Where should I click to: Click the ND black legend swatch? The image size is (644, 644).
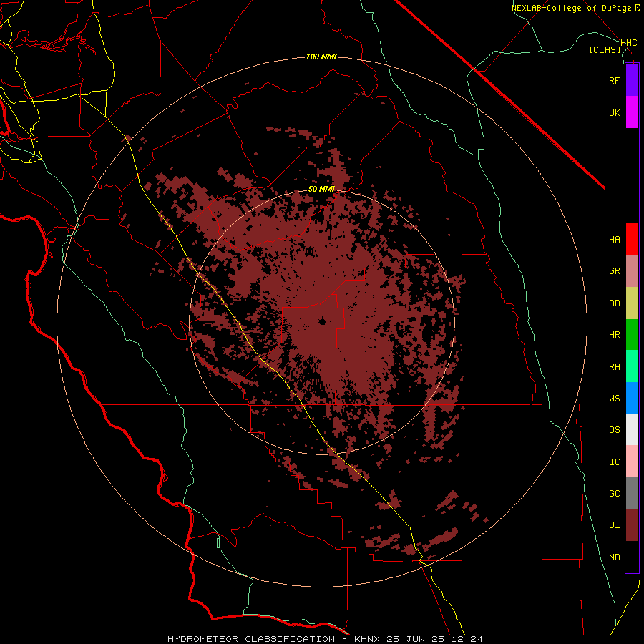click(632, 557)
